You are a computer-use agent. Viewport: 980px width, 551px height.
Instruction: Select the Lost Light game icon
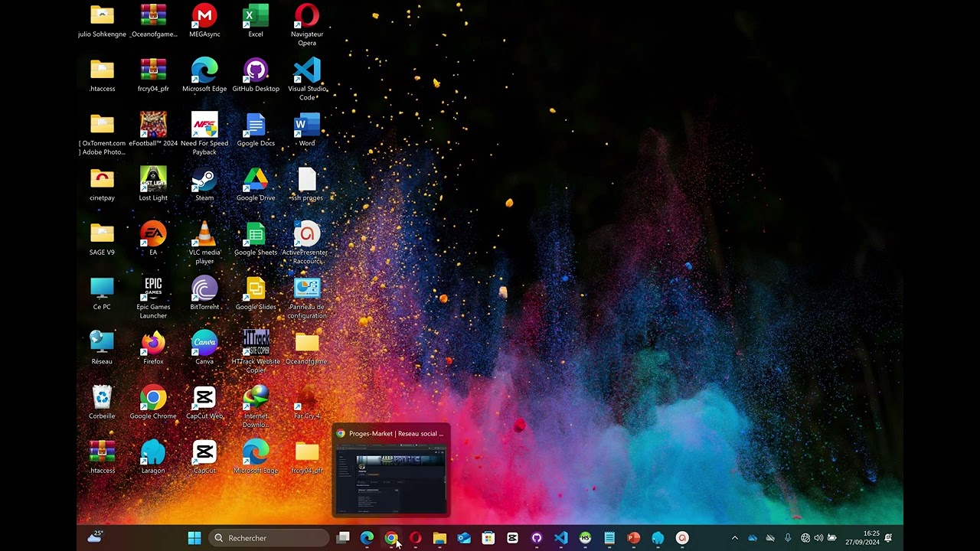(x=153, y=184)
